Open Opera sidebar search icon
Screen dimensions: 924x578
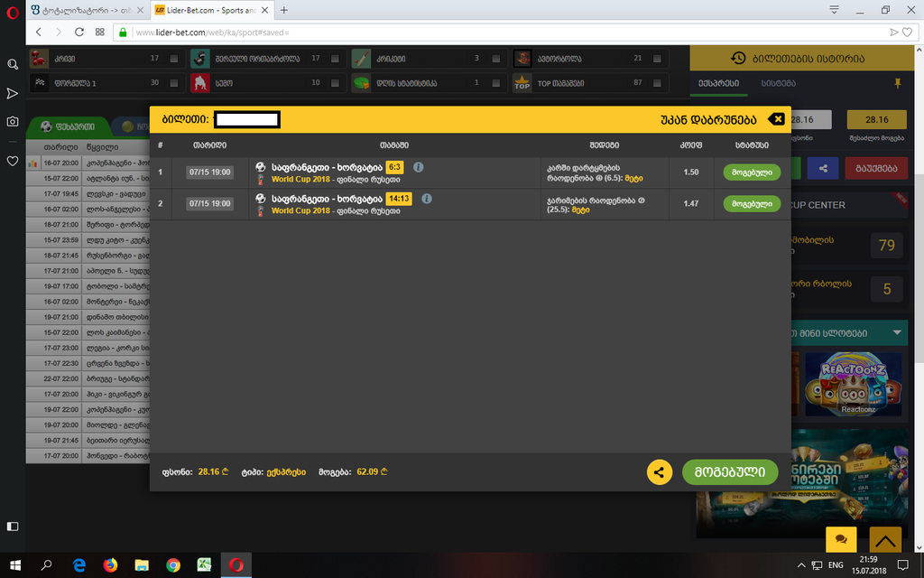click(x=13, y=64)
